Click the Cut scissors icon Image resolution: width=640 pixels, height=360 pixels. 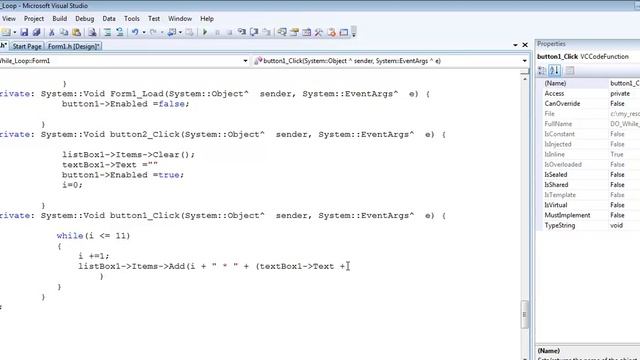[51, 32]
